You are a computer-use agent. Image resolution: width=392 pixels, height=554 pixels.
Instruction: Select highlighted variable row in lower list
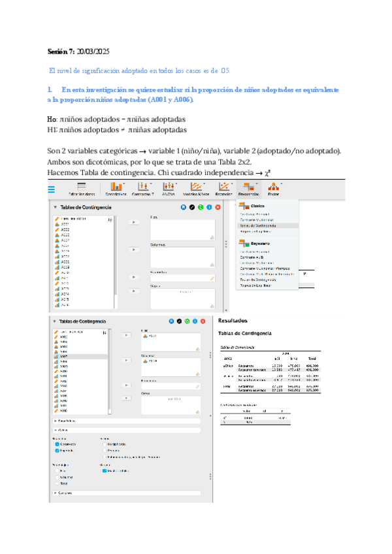(80, 357)
